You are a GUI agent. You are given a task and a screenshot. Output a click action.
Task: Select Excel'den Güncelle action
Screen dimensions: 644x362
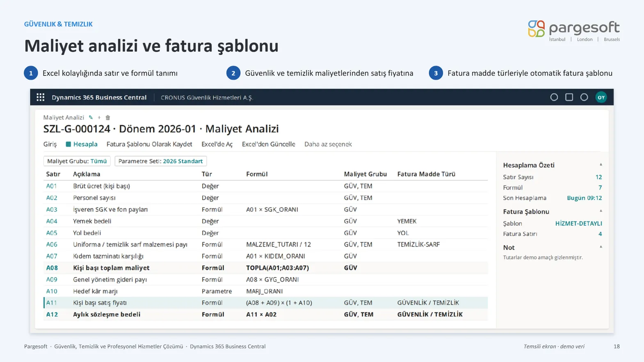(x=269, y=144)
